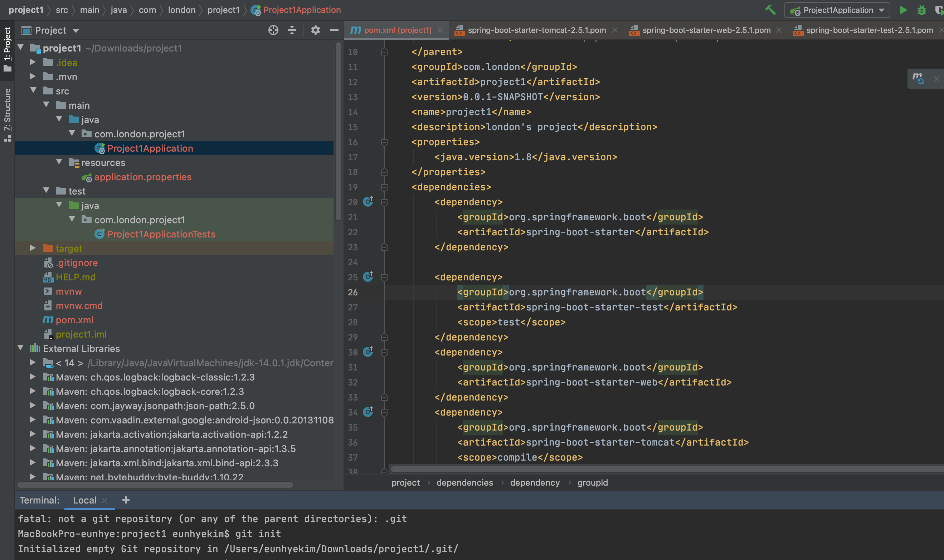The image size is (944, 560).
Task: Toggle the fold marker at the properties tag
Action: point(384,142)
